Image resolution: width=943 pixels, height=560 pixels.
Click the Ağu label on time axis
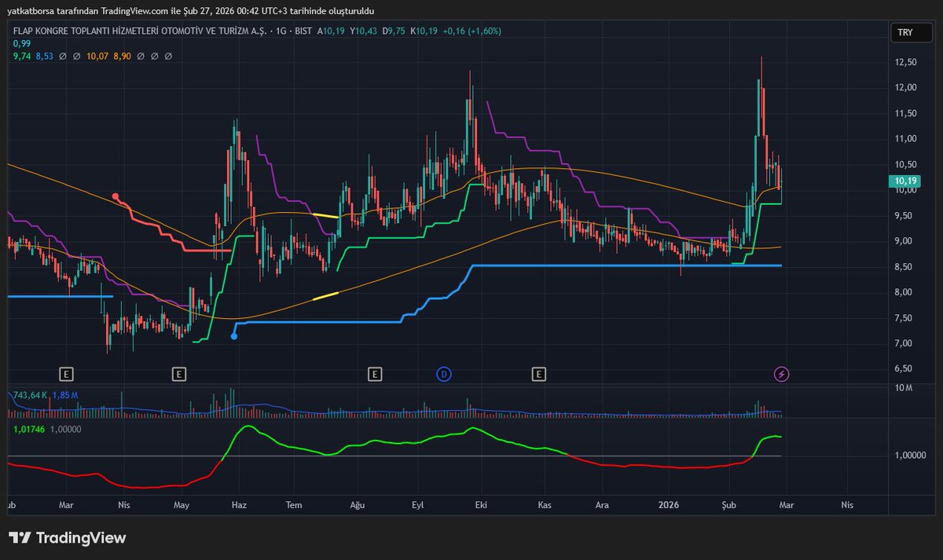coord(358,505)
